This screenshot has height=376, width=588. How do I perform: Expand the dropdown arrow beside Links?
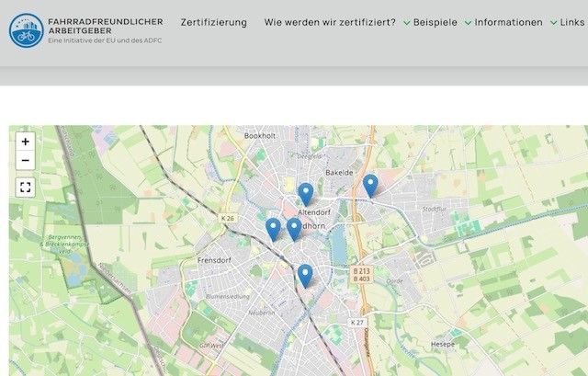(554, 23)
